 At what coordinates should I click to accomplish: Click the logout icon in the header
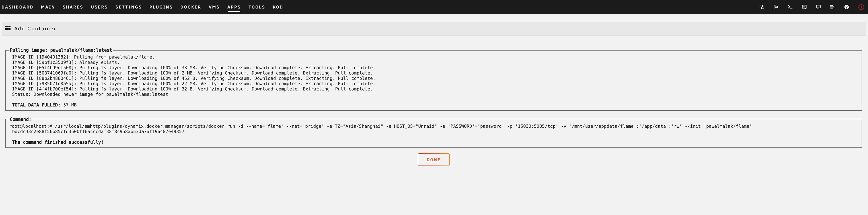point(776,7)
